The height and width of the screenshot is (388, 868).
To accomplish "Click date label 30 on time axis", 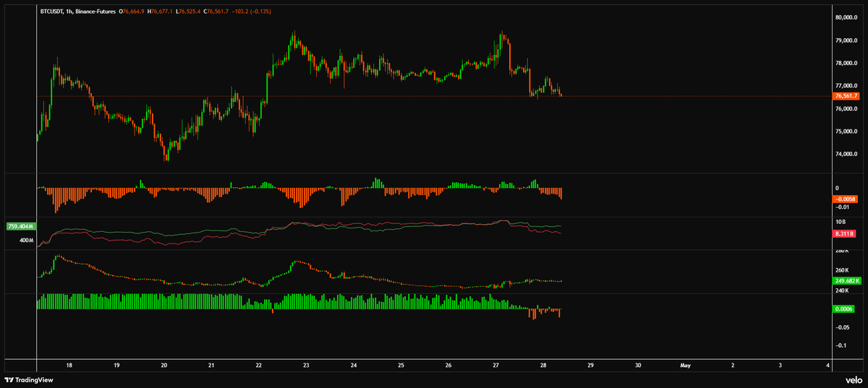I will coord(638,366).
